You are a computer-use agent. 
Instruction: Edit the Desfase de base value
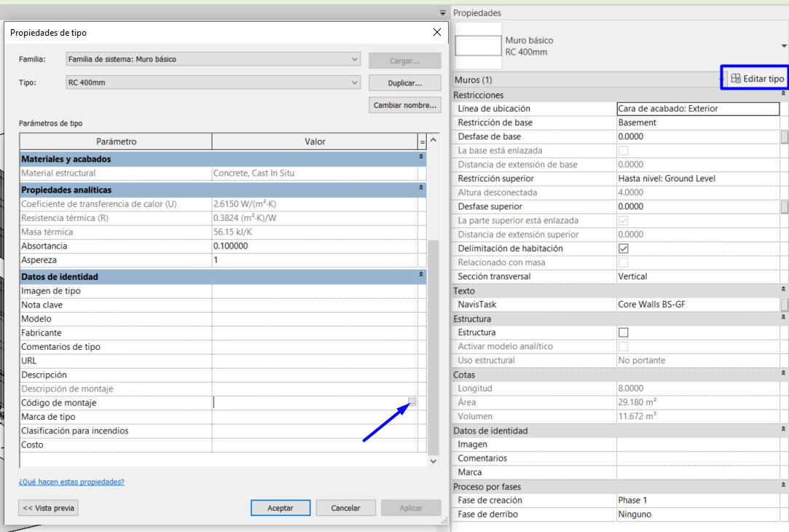[x=698, y=137]
